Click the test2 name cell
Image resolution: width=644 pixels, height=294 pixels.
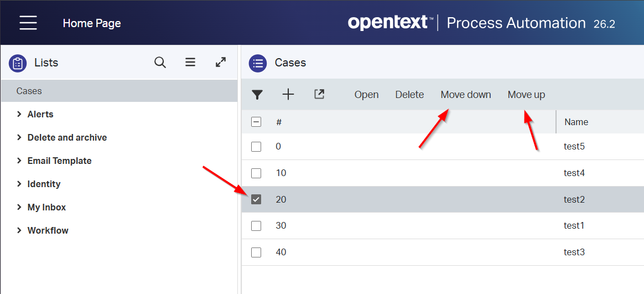coord(574,199)
